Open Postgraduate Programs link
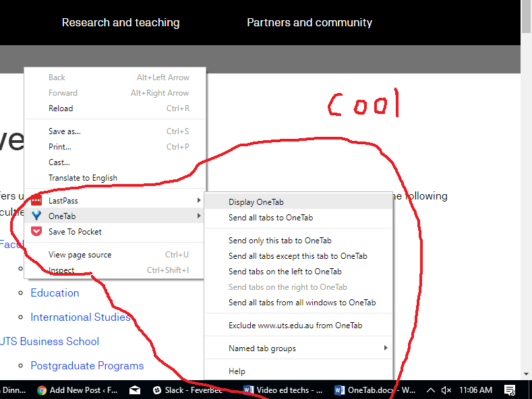 point(87,366)
